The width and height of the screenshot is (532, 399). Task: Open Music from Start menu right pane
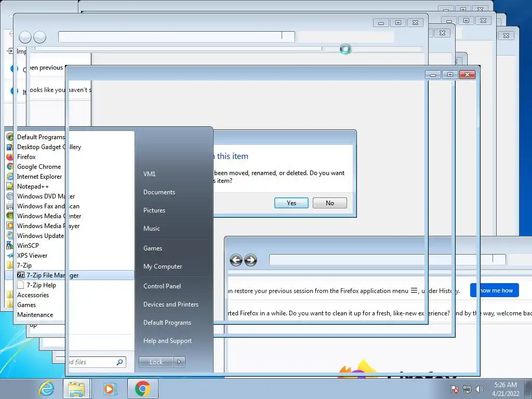click(151, 229)
